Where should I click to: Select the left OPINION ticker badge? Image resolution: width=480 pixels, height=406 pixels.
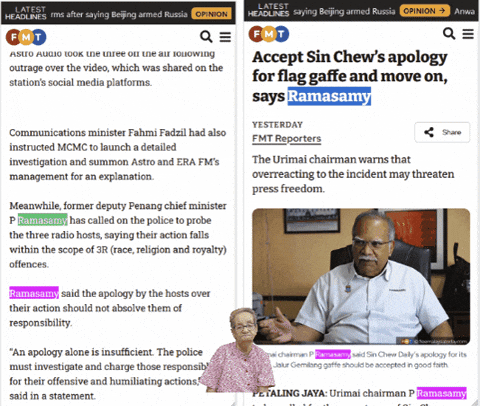tap(211, 14)
